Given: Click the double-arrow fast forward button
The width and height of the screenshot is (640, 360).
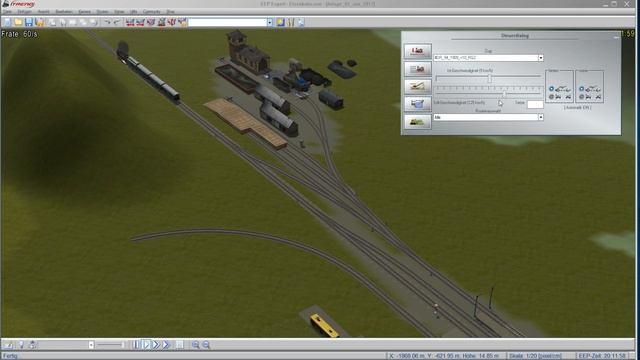Looking at the screenshot, I should click(156, 345).
